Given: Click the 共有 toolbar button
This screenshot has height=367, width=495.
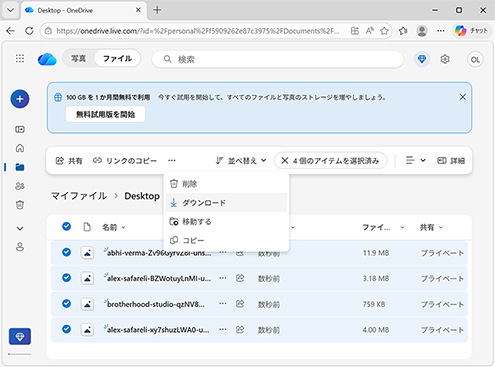Looking at the screenshot, I should tap(69, 161).
